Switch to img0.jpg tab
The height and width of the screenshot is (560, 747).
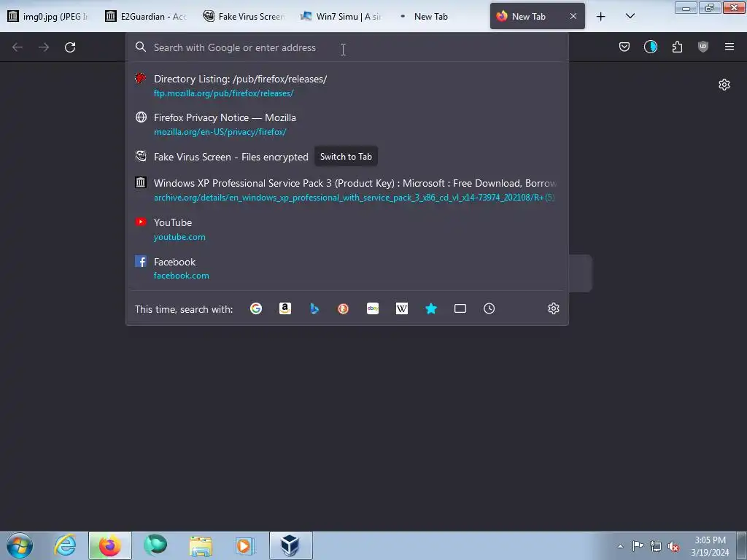pos(49,16)
